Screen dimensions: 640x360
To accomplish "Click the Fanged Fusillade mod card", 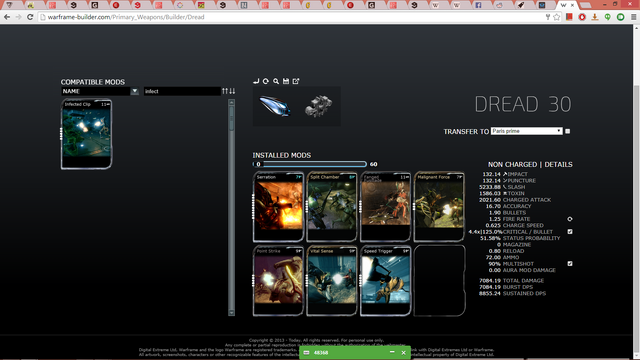I will (385, 207).
